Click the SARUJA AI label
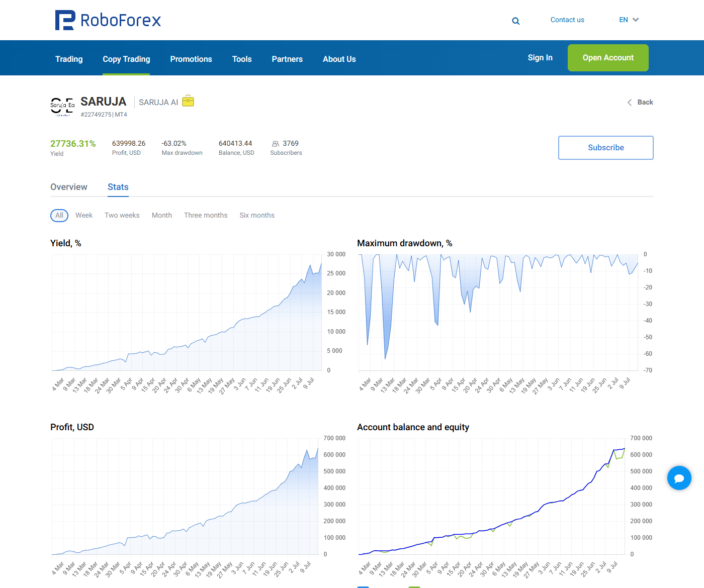 pos(158,102)
